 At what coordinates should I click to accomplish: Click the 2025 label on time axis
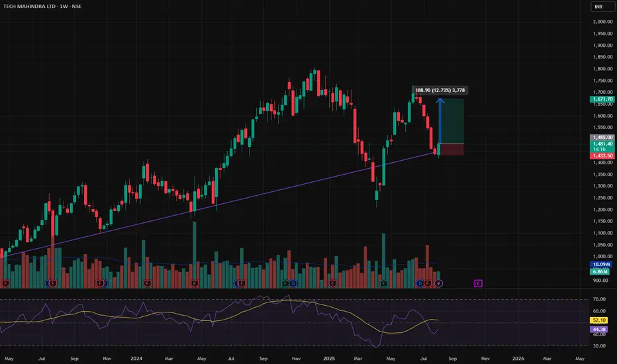tap(329, 359)
